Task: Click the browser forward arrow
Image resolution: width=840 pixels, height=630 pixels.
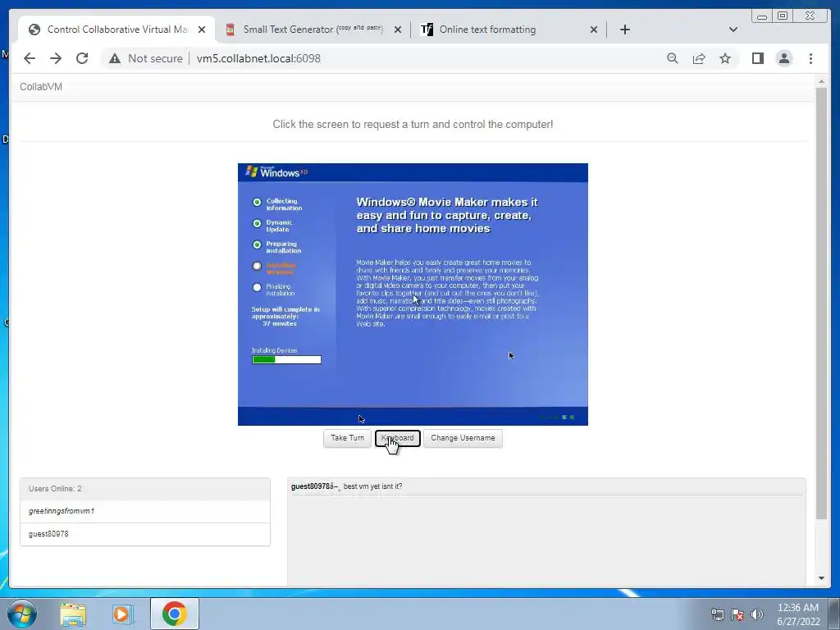Action: pos(56,58)
